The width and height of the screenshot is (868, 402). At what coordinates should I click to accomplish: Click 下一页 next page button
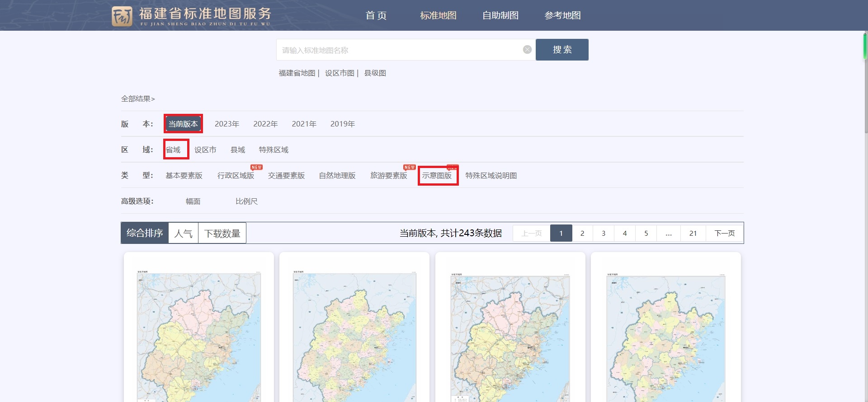[x=725, y=233]
